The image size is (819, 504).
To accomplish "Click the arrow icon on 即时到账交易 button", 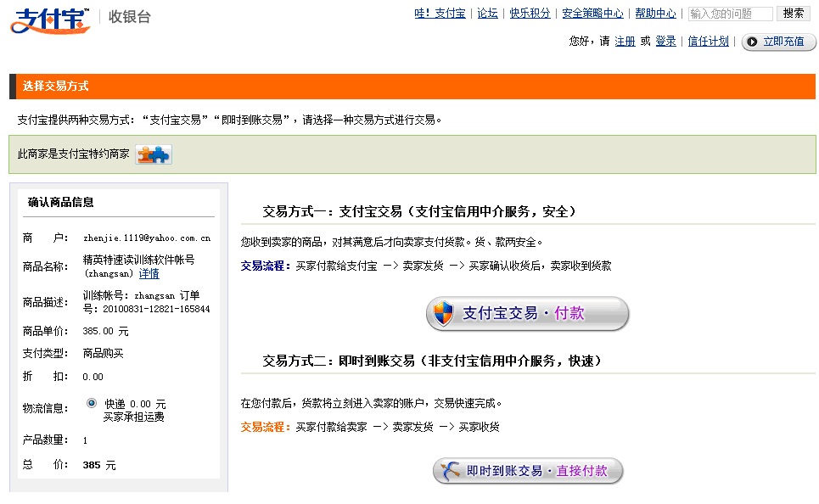I will pos(450,471).
